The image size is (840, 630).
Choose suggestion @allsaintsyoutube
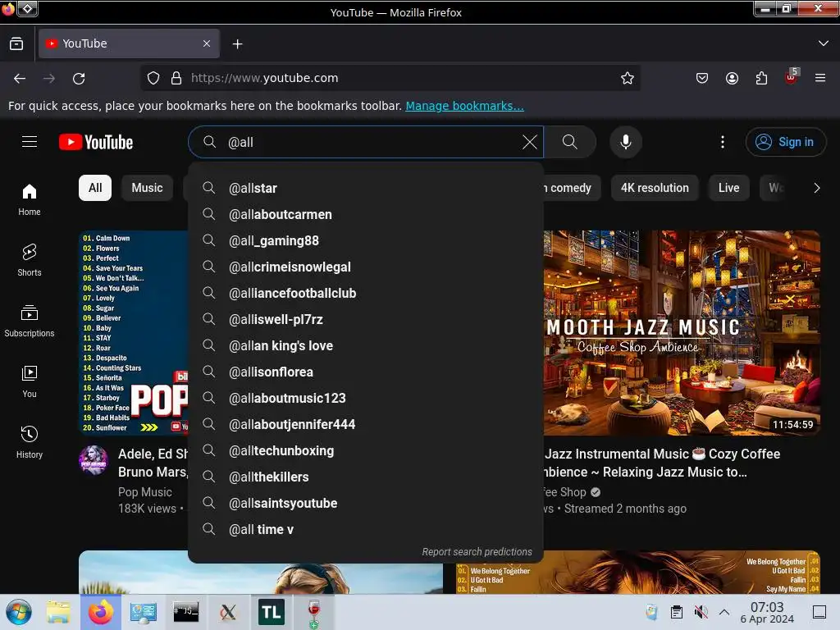(x=366, y=503)
